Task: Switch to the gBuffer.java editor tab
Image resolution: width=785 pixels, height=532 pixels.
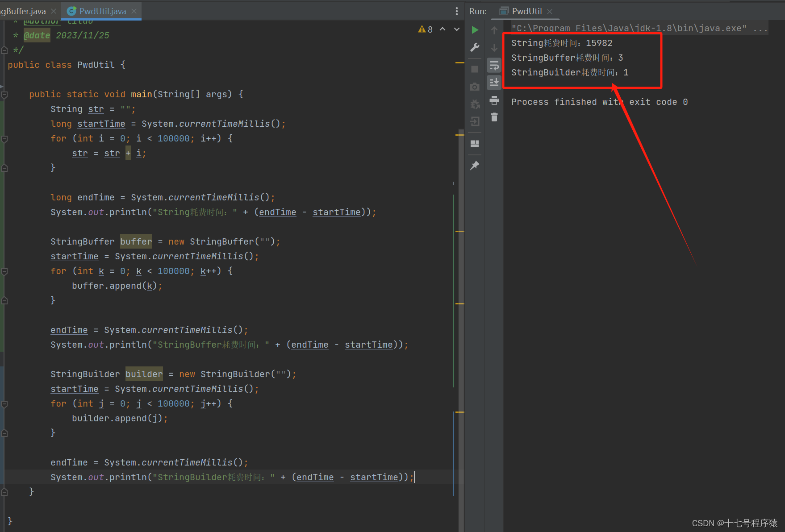Action: pos(23,11)
